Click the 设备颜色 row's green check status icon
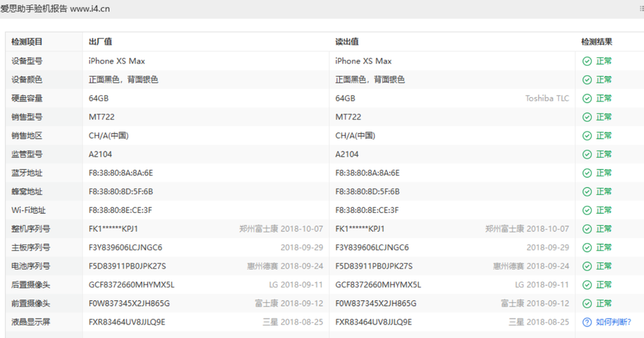This screenshot has height=338, width=644. pos(587,79)
